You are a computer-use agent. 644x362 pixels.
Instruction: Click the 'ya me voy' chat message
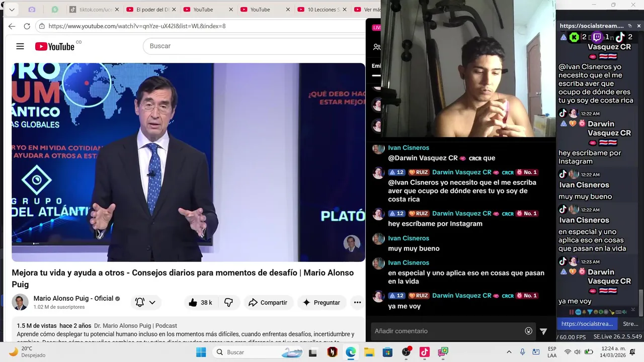[x=404, y=306]
